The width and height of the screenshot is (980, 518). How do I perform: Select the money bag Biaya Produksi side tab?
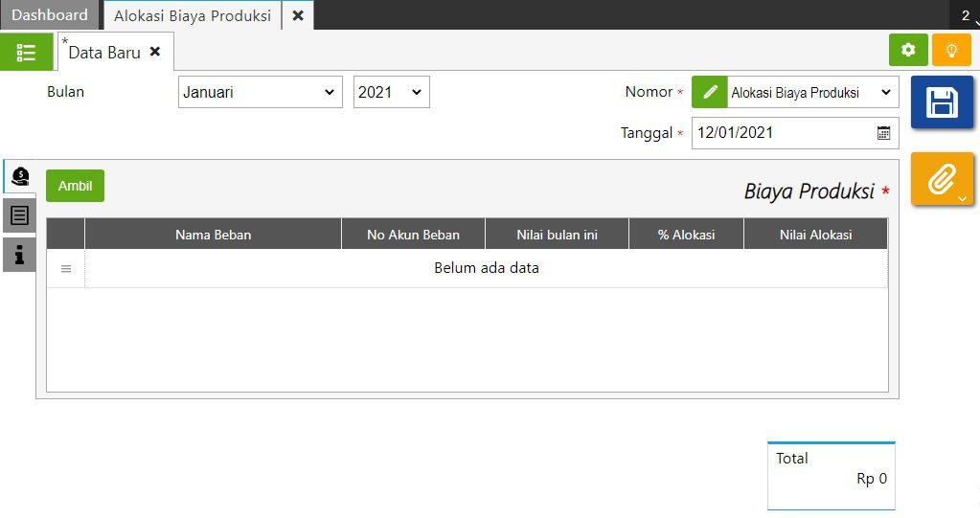pos(19,176)
